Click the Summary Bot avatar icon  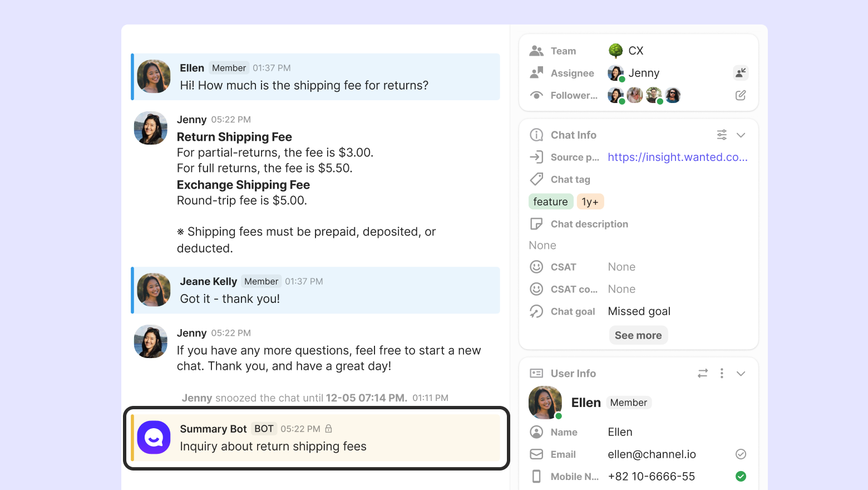(x=154, y=438)
